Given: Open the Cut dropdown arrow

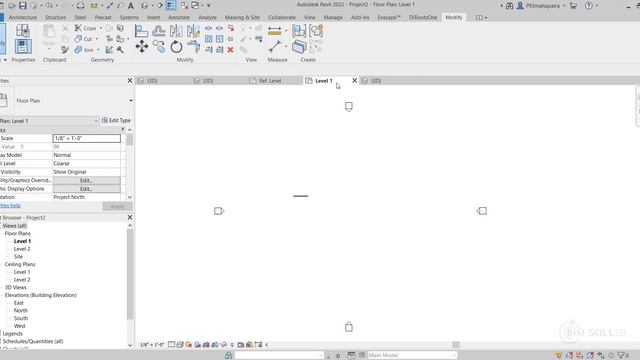Looking at the screenshot, I should [97, 39].
